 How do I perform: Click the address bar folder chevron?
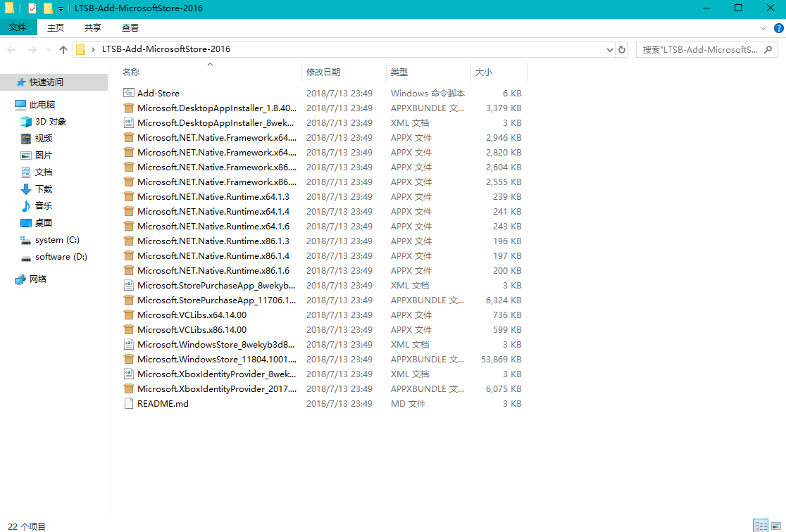[93, 49]
